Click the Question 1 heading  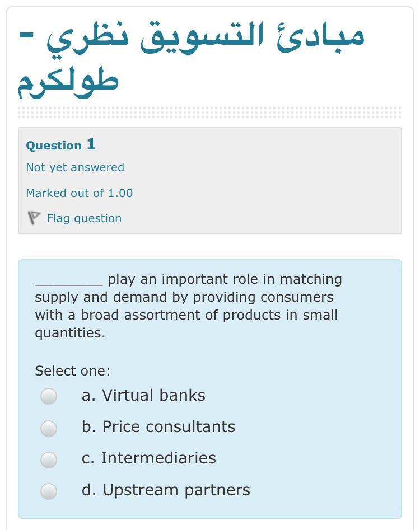tap(60, 145)
